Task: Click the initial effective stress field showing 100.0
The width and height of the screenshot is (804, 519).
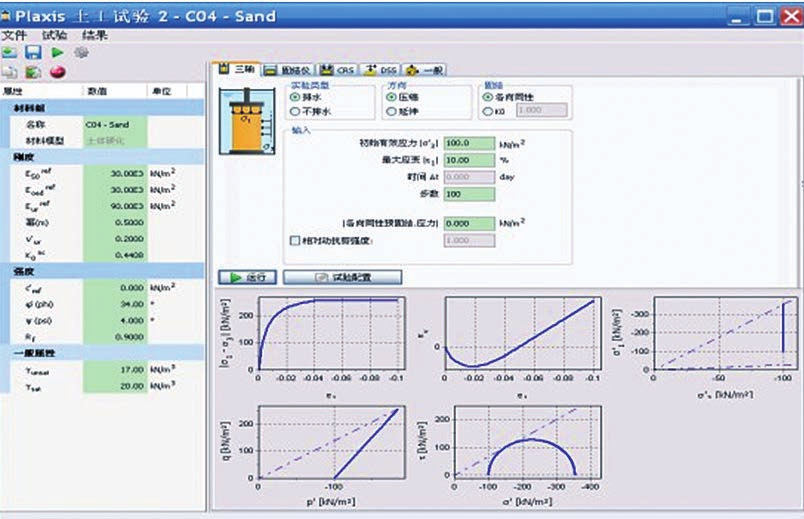Action: click(x=468, y=143)
